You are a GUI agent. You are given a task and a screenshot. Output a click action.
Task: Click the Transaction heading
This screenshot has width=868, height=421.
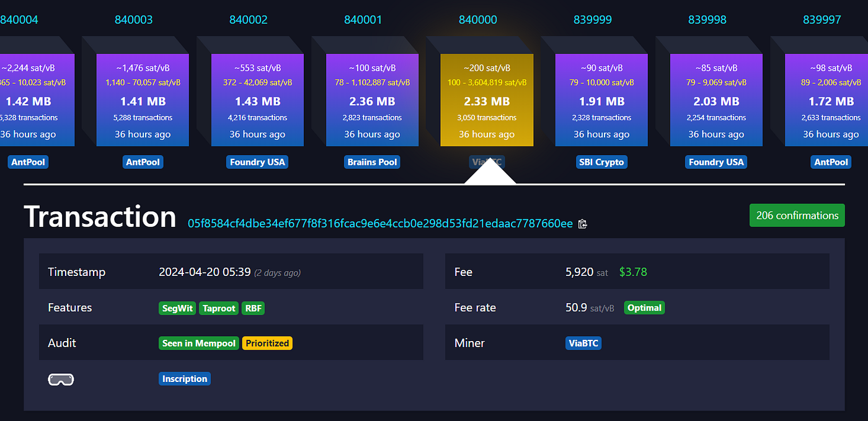tap(100, 216)
